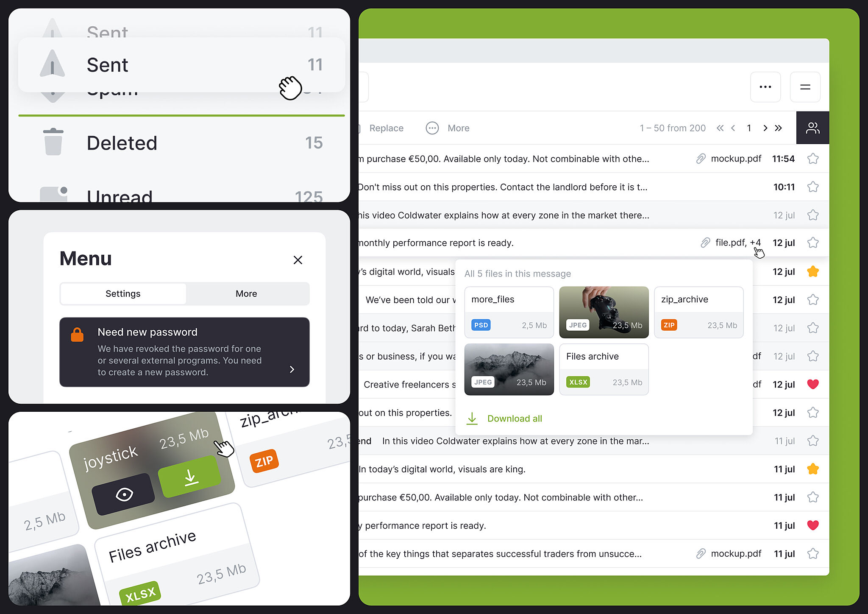868x614 pixels.
Task: Open the zip_archive attachment card
Action: pos(699,312)
